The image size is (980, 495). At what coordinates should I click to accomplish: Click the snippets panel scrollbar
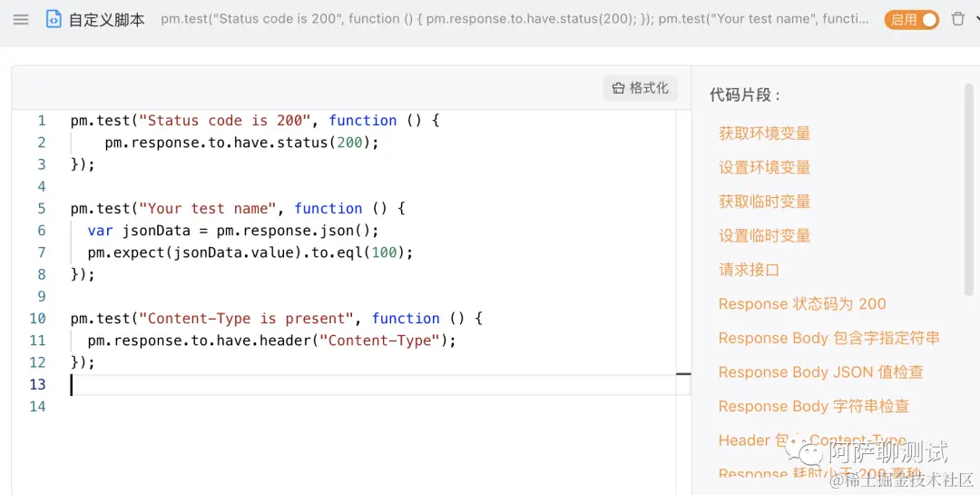point(969,188)
